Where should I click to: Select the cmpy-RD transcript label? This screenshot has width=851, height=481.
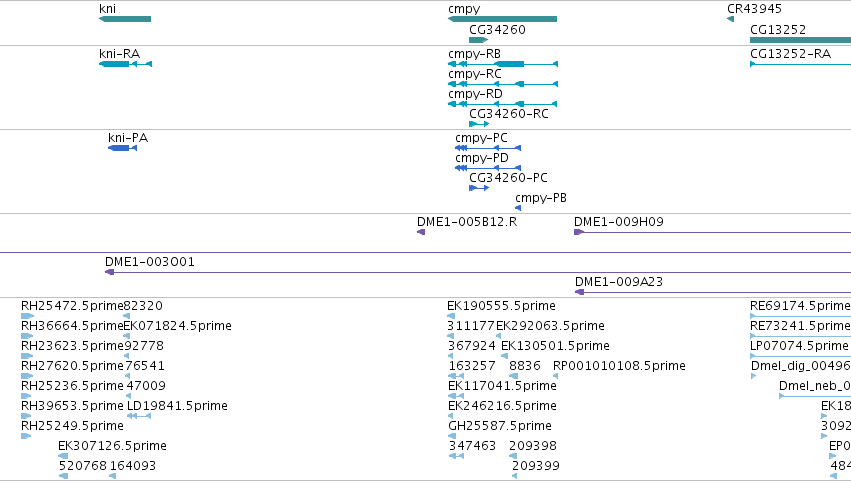pyautogui.click(x=475, y=94)
